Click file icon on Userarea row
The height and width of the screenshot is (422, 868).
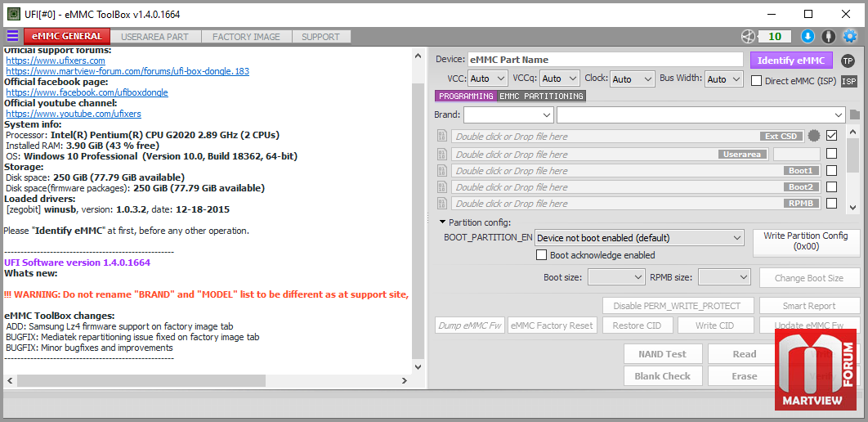coord(441,154)
